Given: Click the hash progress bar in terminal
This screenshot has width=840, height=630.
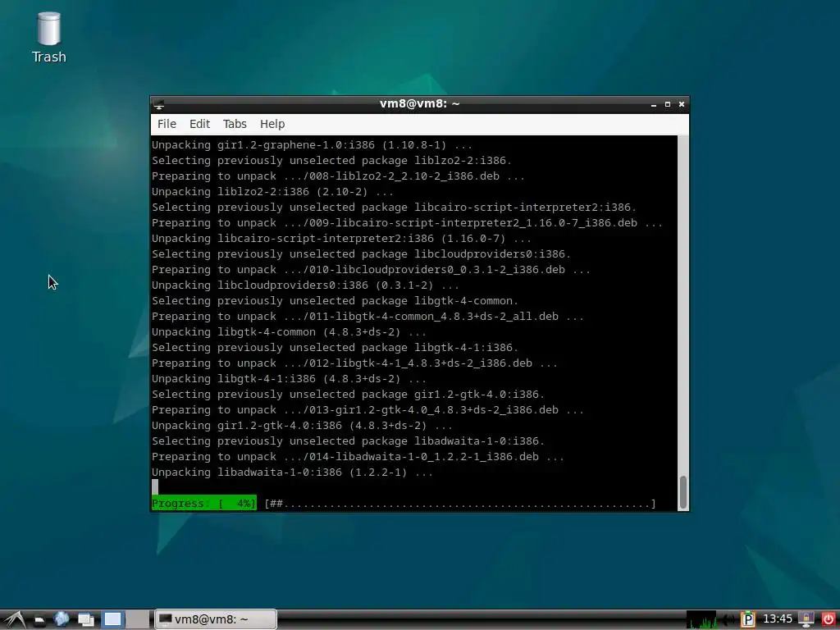Looking at the screenshot, I should click(460, 504).
